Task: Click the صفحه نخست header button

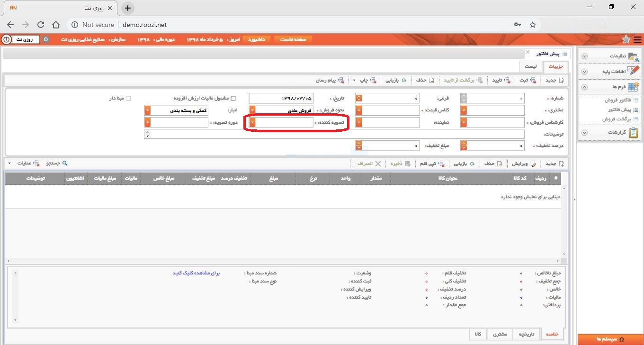Action: [x=293, y=39]
